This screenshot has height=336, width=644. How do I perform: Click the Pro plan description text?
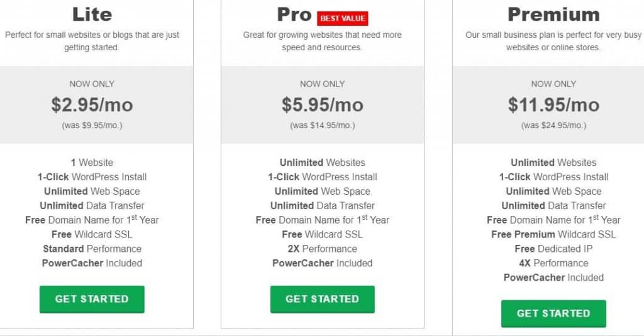323,41
